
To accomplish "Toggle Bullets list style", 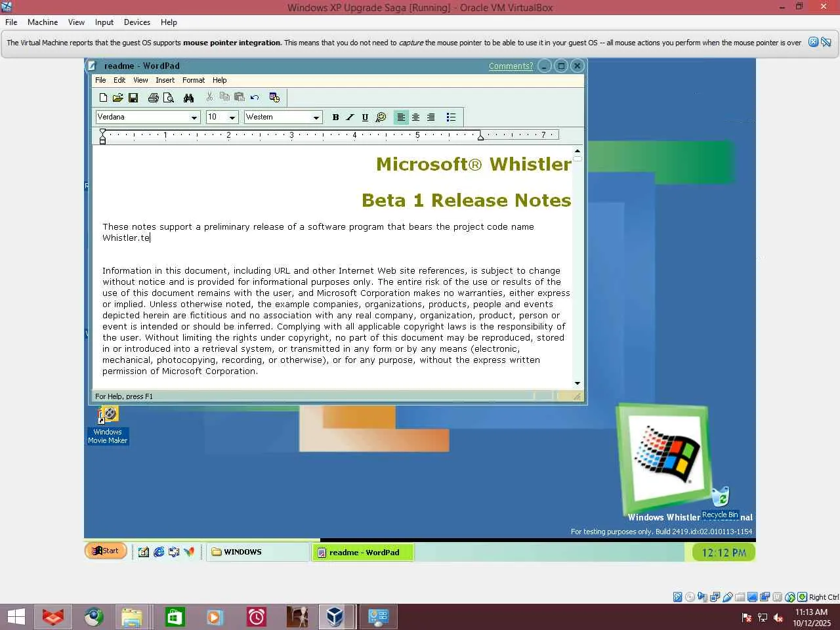I will click(x=451, y=117).
